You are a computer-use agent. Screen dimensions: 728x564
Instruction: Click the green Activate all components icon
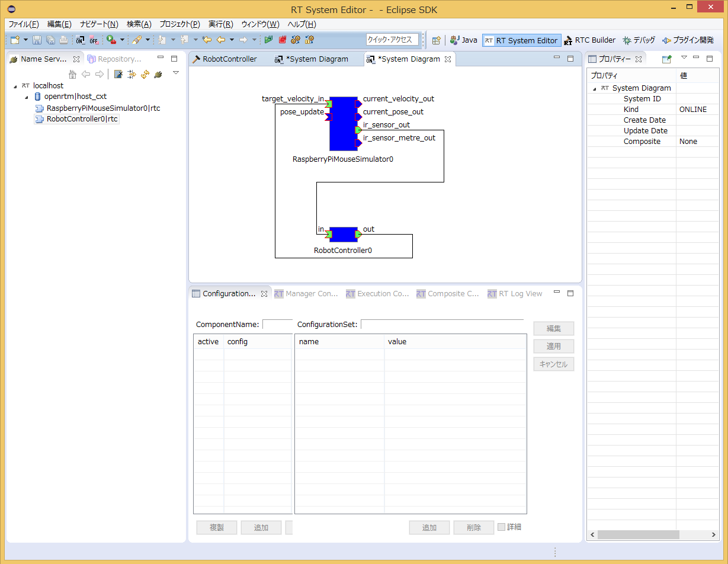tap(269, 40)
